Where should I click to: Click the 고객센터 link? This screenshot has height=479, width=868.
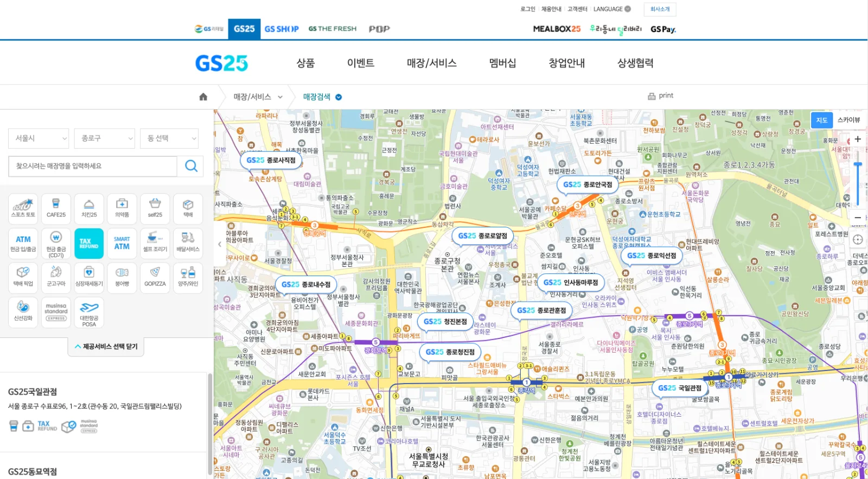tap(577, 9)
